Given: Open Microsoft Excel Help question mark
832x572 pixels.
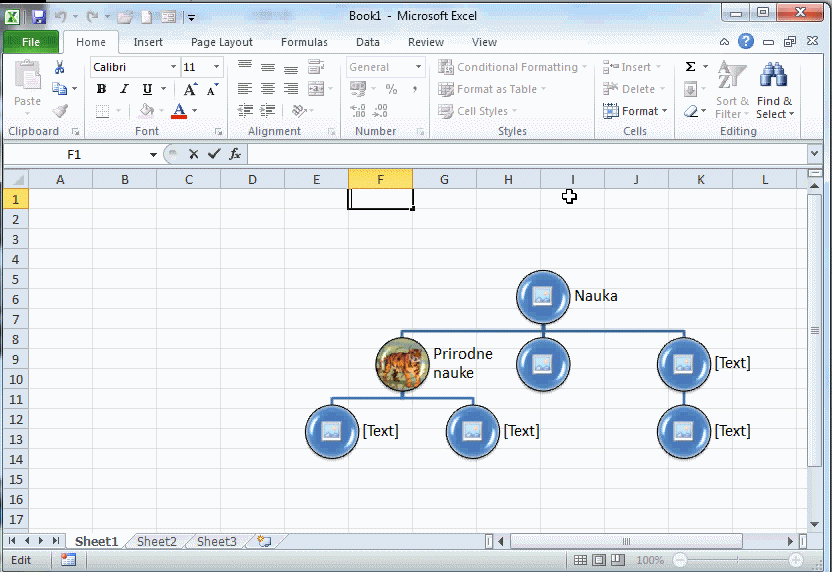Looking at the screenshot, I should [x=746, y=42].
